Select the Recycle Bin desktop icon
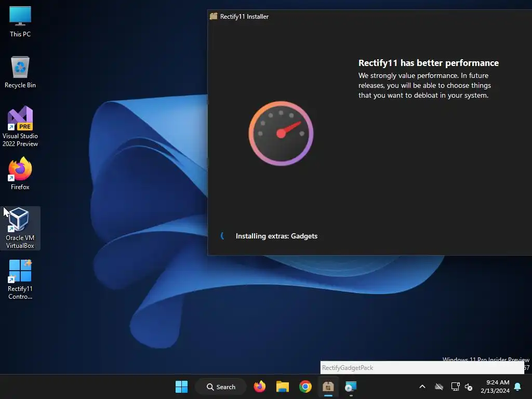This screenshot has height=399, width=532. [x=20, y=72]
